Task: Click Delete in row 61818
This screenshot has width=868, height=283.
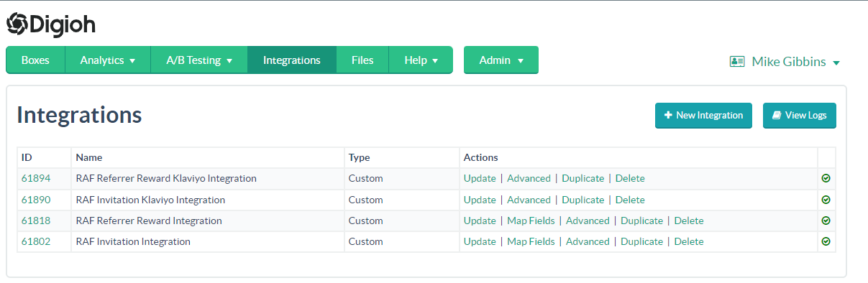Action: (689, 221)
